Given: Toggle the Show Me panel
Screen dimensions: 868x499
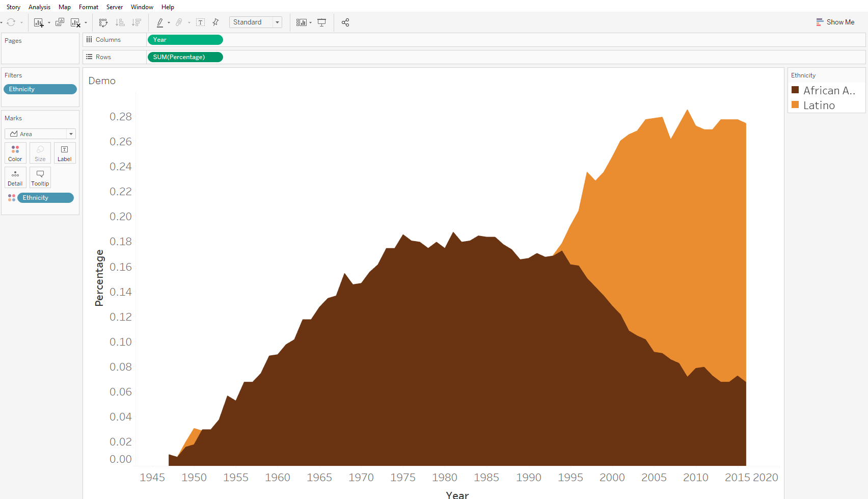Looking at the screenshot, I should 835,22.
